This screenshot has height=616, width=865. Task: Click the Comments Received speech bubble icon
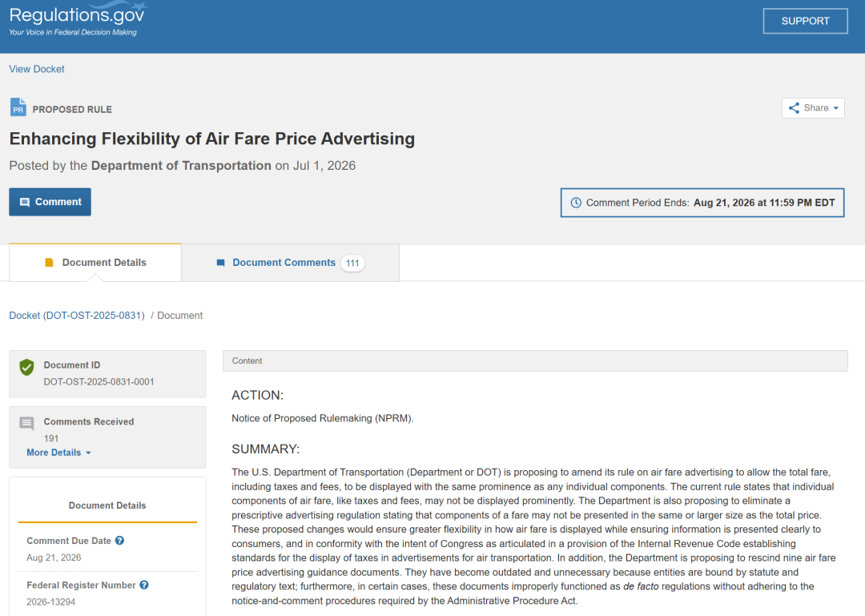(x=26, y=424)
